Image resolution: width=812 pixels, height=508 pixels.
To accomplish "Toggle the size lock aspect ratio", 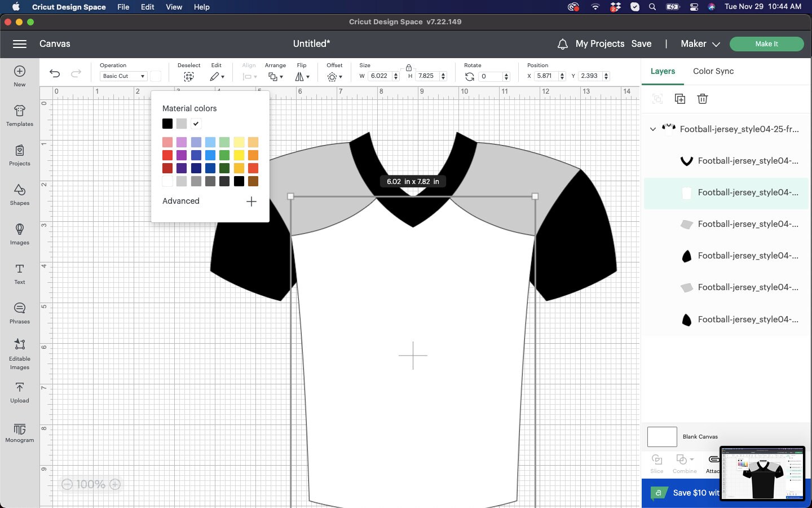I will pos(409,68).
